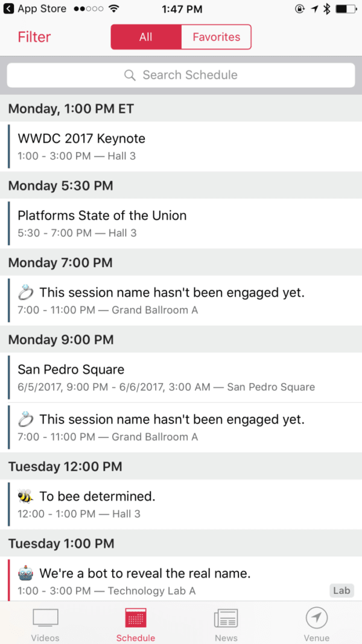Tap the Schedule calendar icon
Viewport: 362px width, 644px height.
click(x=136, y=619)
